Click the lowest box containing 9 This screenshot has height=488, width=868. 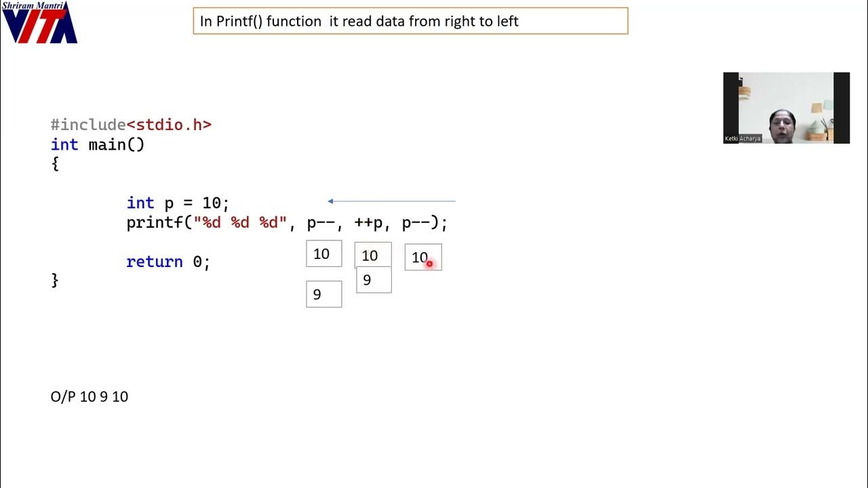tap(323, 295)
